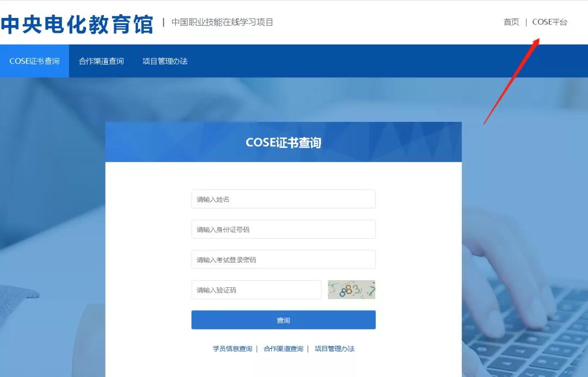This screenshot has width=588, height=377.
Task: Click the 请输入验证码 captcha input
Action: click(256, 289)
